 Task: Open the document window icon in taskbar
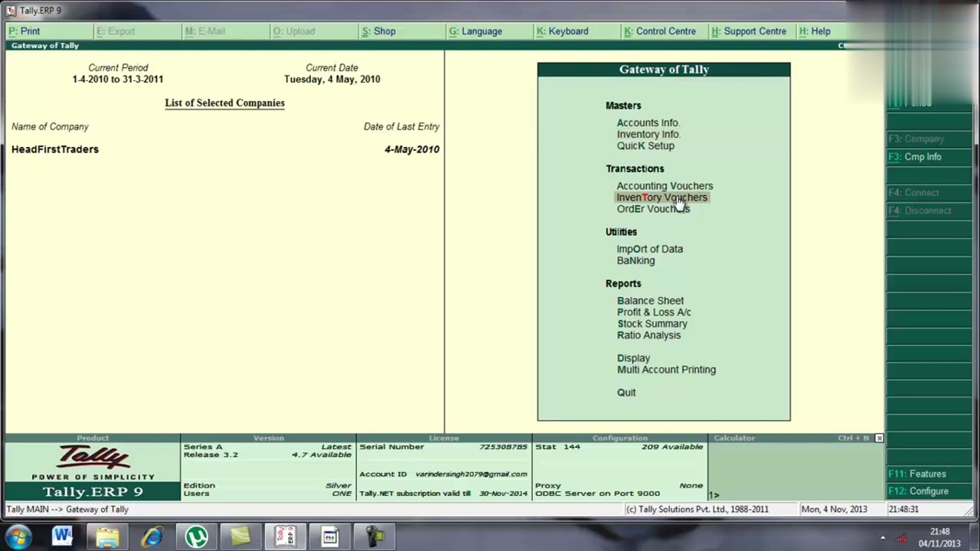330,536
